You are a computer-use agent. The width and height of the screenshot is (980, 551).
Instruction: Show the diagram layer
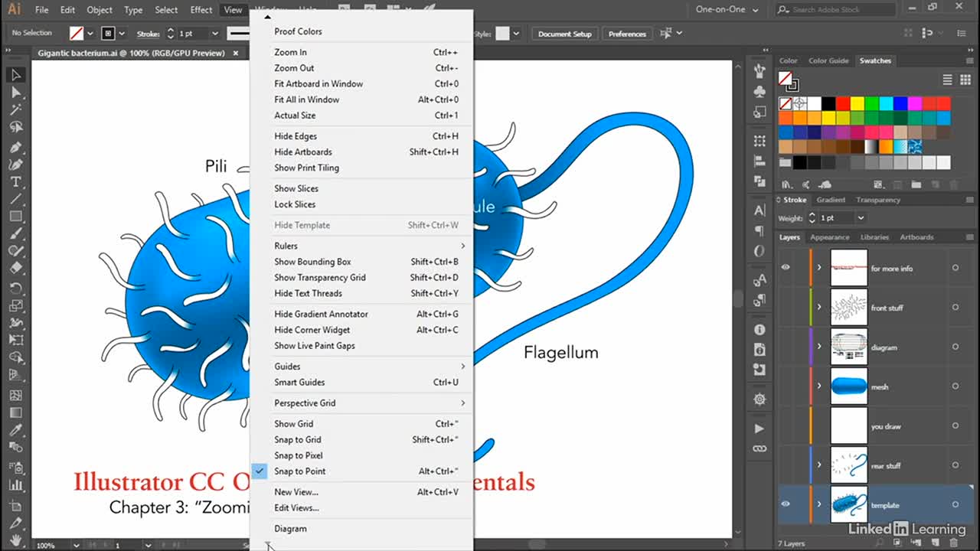tap(786, 347)
